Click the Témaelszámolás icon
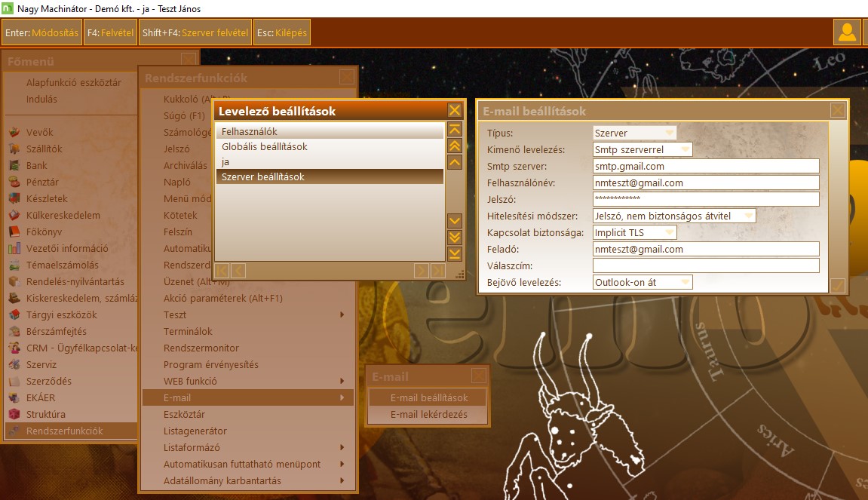The image size is (868, 500). click(x=14, y=265)
